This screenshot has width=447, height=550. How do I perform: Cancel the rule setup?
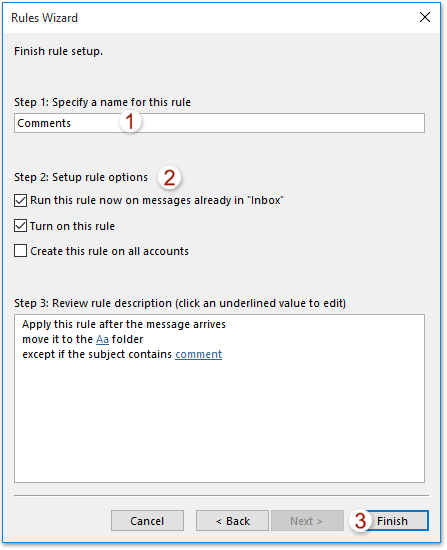click(x=147, y=521)
